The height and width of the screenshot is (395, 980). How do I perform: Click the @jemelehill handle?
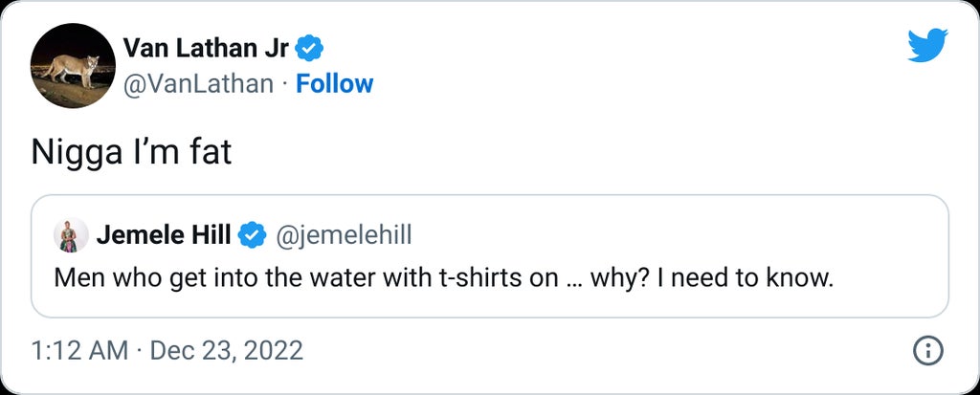pos(344,233)
